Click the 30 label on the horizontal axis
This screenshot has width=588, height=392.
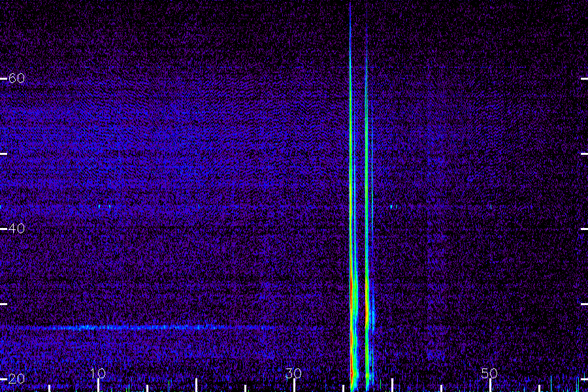click(x=293, y=373)
